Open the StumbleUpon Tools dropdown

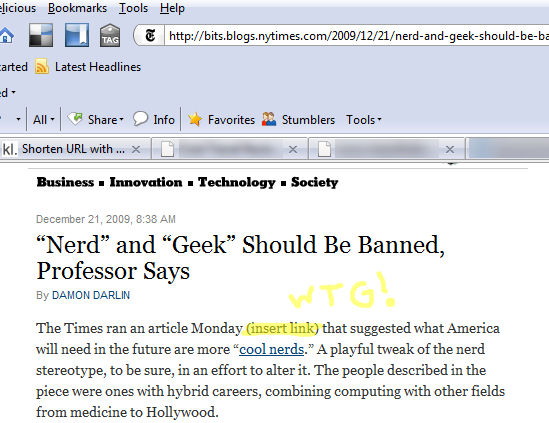pyautogui.click(x=364, y=120)
